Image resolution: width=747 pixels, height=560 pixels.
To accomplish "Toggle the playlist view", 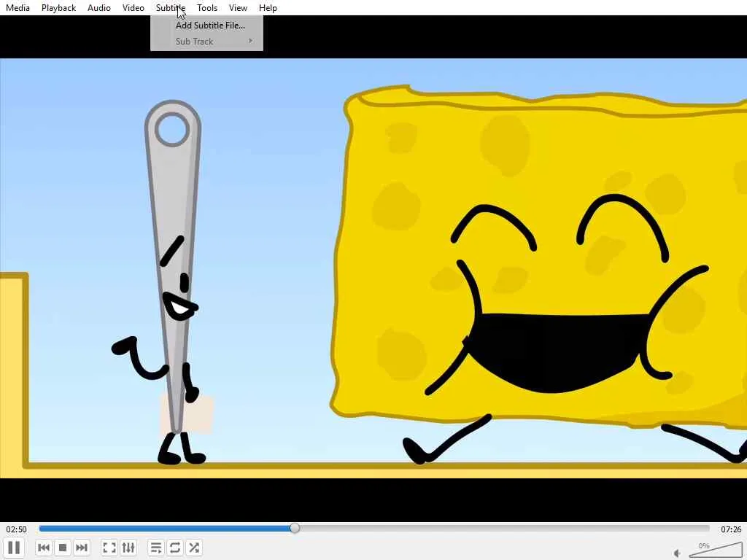I will pyautogui.click(x=156, y=548).
